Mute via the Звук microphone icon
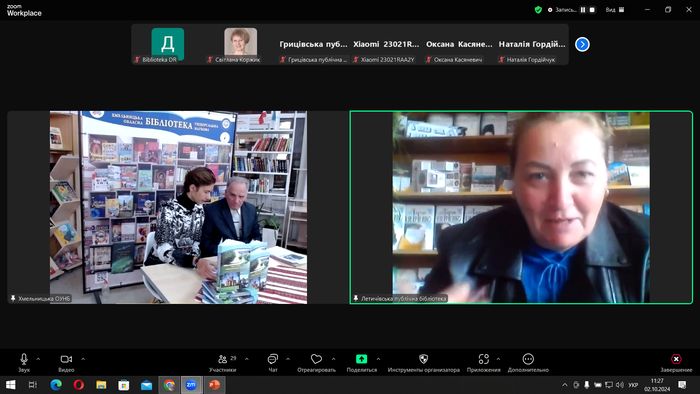 [x=24, y=359]
